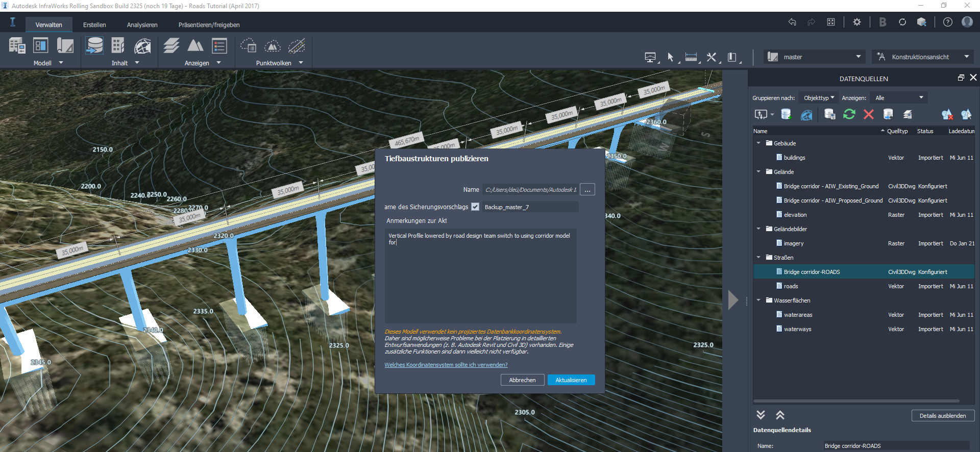Image resolution: width=980 pixels, height=452 pixels.
Task: Click the collapse all double-chevron up icon
Action: (780, 415)
